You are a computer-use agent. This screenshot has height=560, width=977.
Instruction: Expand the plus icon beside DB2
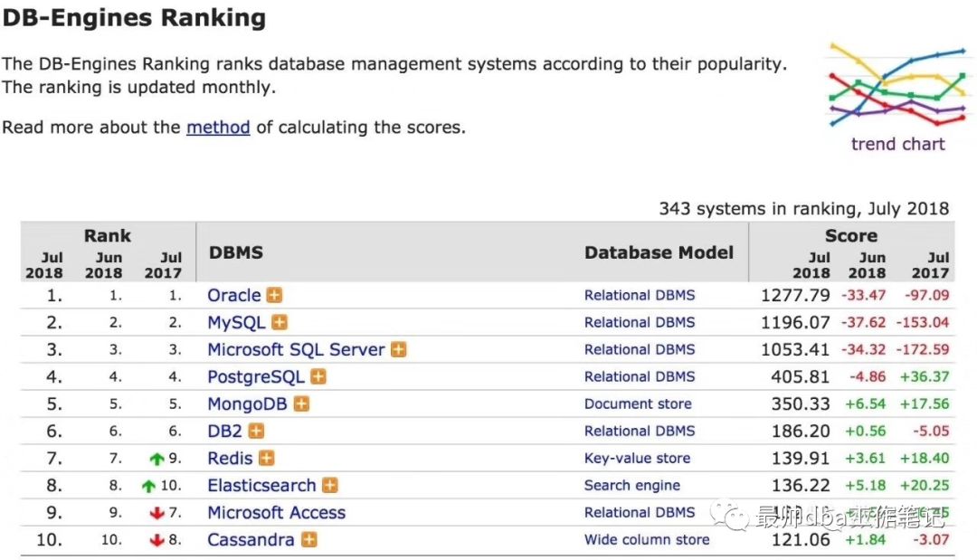[257, 432]
